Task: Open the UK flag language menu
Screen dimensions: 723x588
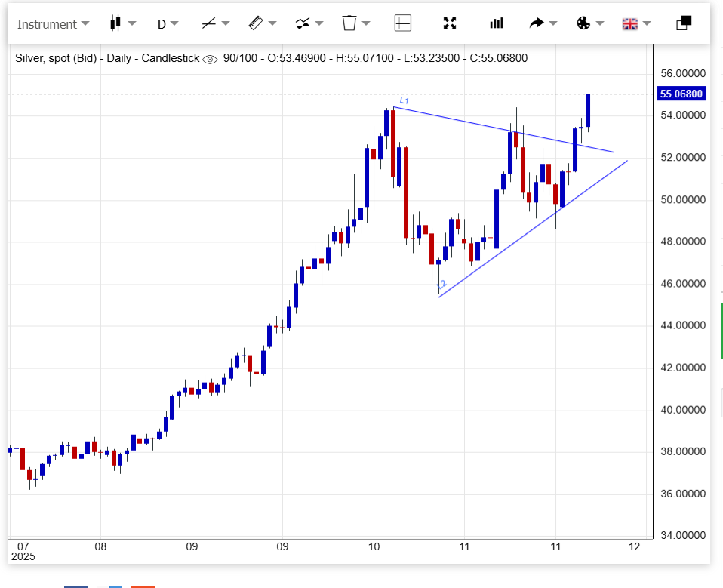Action: 629,23
